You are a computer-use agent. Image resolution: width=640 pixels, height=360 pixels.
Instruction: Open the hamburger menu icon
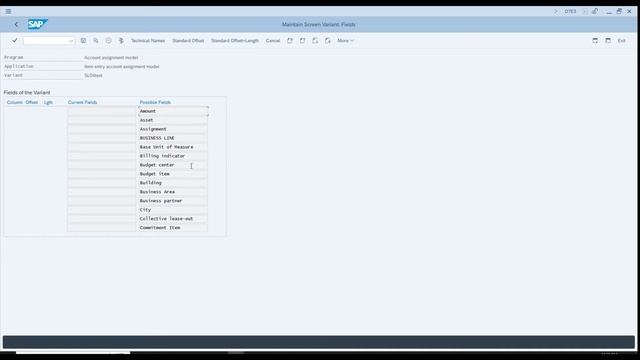[8, 11]
